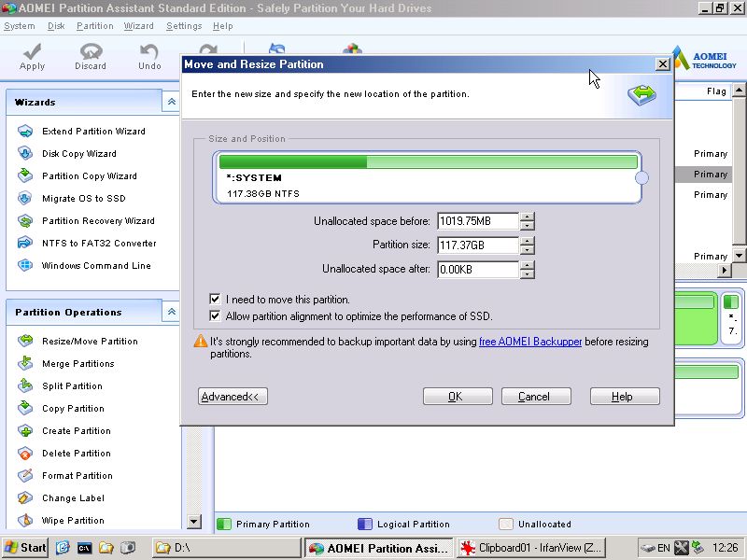Screen dimensions: 747x560
Task: Click Cancel in the resize dialog
Action: [536, 396]
